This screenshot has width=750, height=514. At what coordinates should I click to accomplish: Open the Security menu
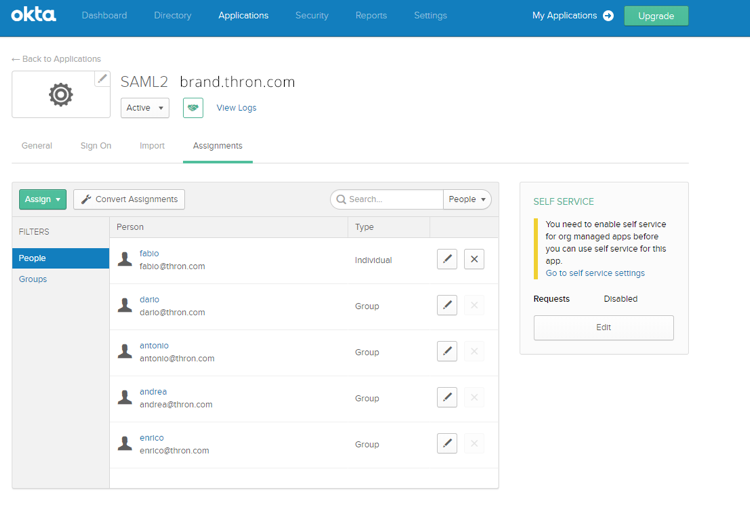pos(312,16)
